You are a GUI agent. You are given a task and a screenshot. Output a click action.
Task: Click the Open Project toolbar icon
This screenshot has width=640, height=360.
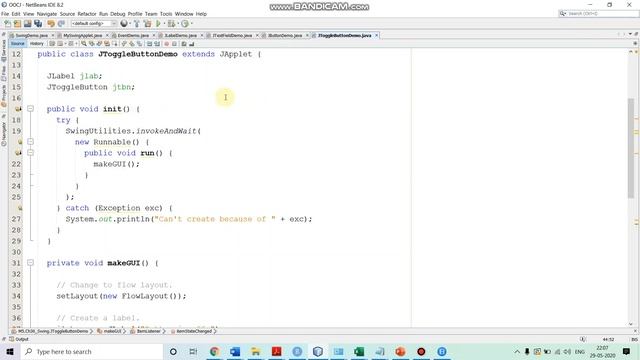pos(27,24)
